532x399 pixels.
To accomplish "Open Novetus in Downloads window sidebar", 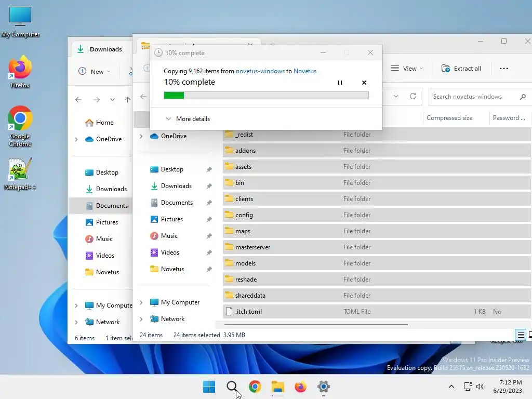I will pos(102,272).
